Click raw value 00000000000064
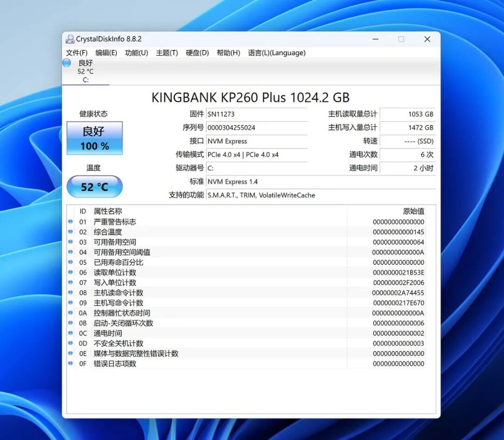504x440 pixels. point(398,242)
